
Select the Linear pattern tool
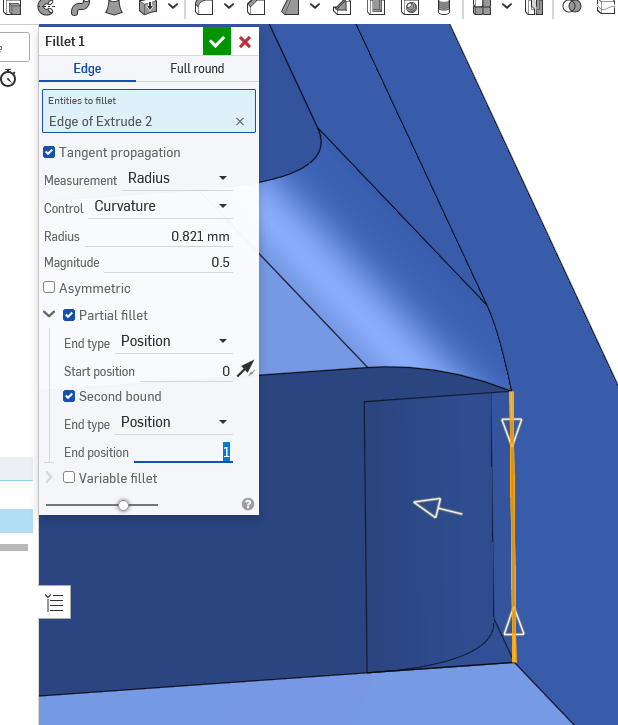point(482,7)
